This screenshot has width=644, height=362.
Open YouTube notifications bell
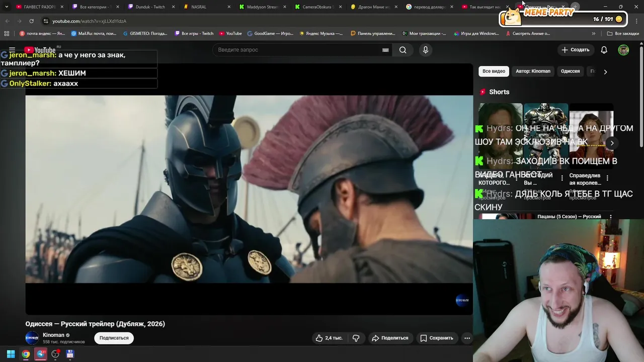604,50
